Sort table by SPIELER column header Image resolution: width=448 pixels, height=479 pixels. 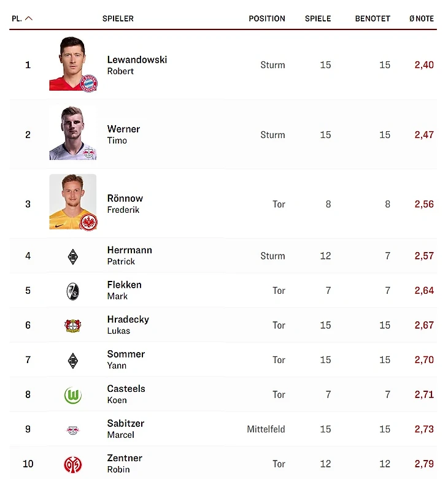(118, 18)
